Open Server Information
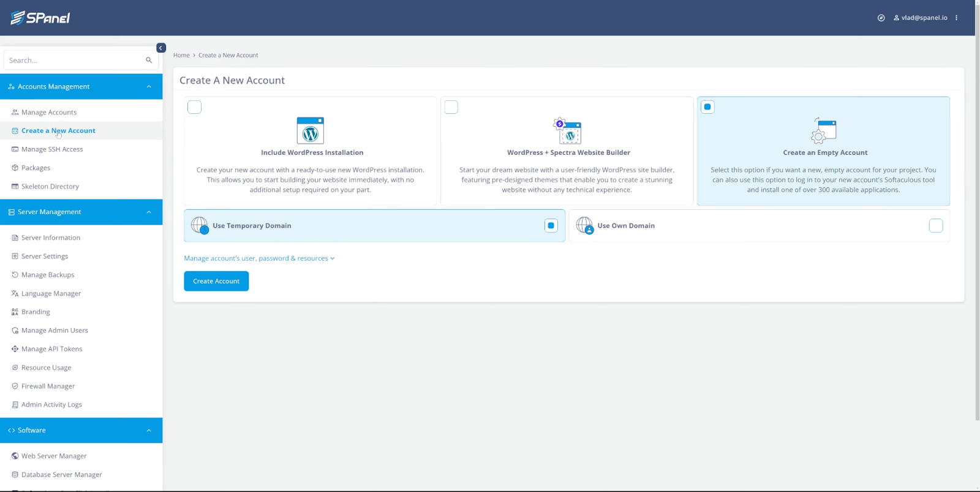This screenshot has width=980, height=492. click(51, 237)
